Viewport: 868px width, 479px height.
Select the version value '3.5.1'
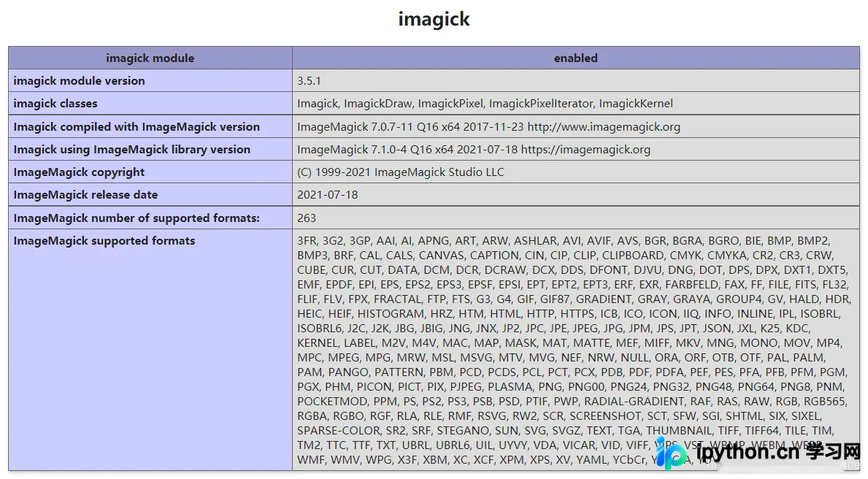click(x=309, y=81)
